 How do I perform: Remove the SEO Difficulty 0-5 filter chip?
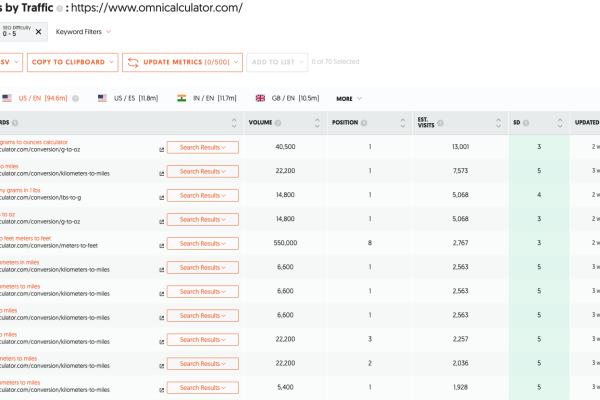38,32
